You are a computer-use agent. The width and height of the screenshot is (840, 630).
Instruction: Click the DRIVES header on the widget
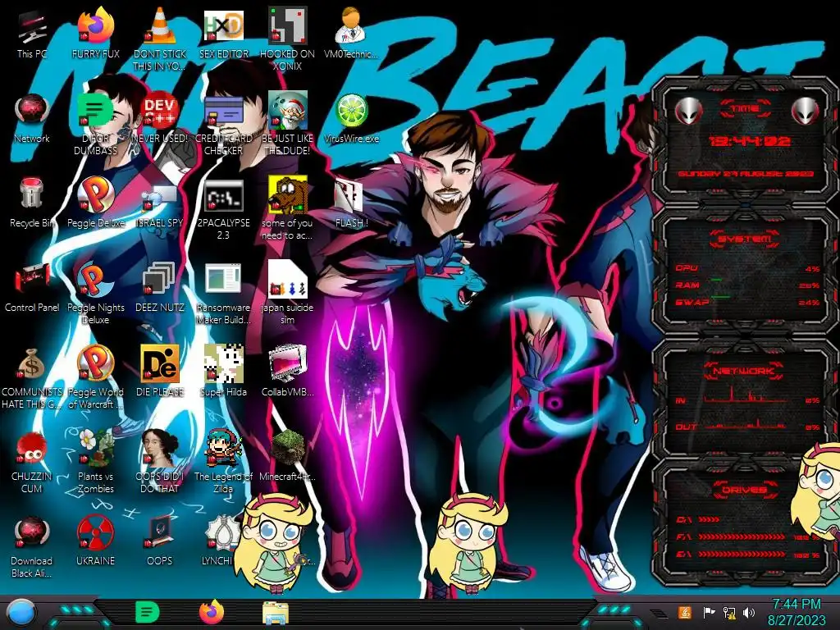[x=743, y=489]
